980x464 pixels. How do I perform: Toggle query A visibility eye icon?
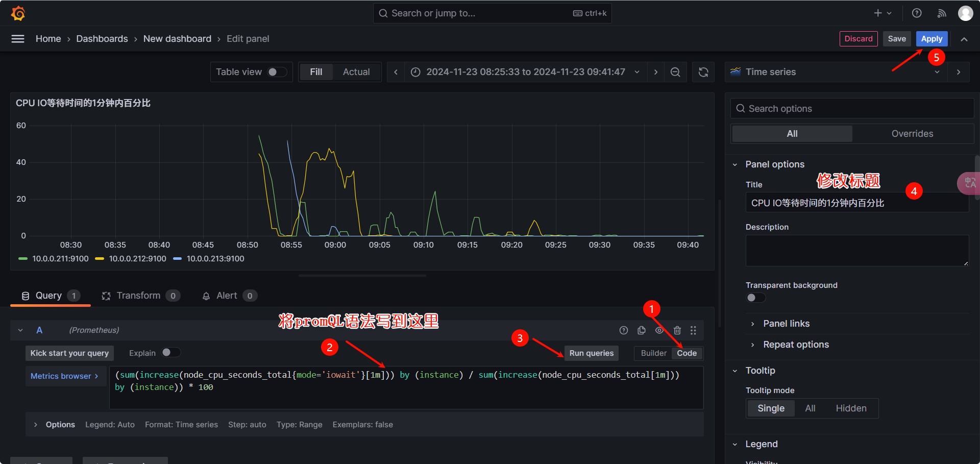[659, 330]
